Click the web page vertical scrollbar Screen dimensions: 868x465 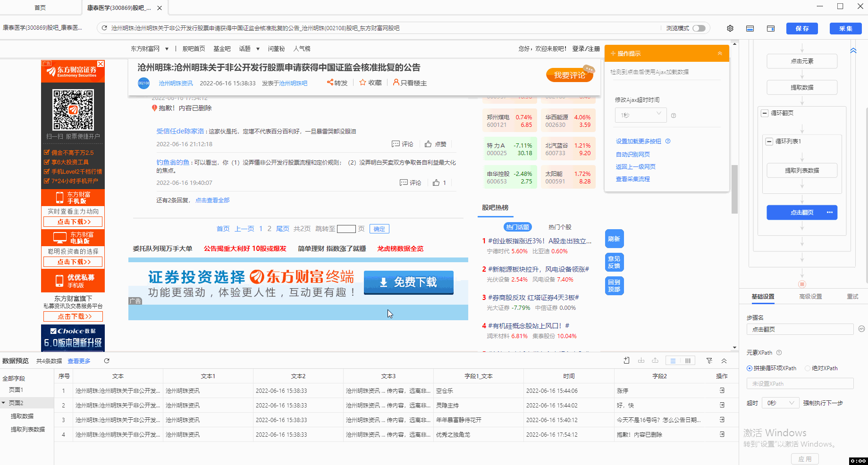tap(734, 189)
